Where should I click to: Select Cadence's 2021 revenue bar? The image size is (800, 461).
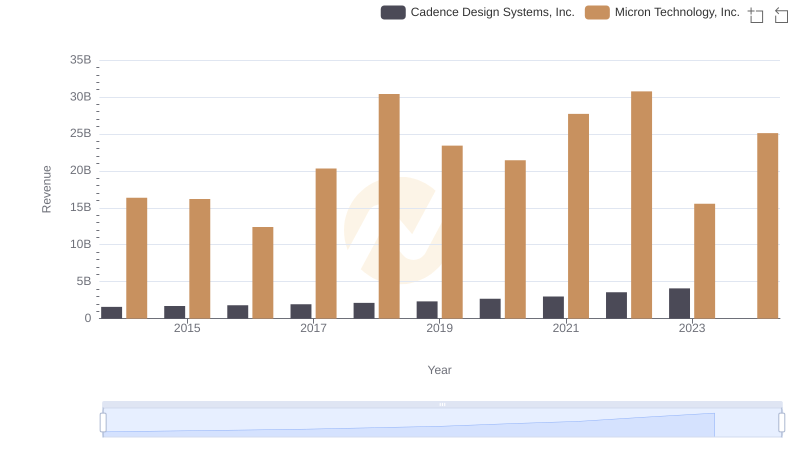point(553,308)
